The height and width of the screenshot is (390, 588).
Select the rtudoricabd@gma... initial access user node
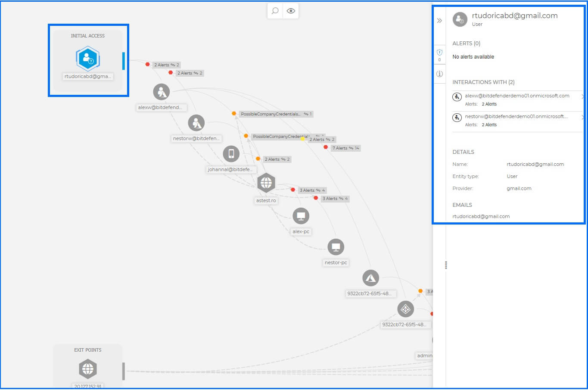point(88,59)
